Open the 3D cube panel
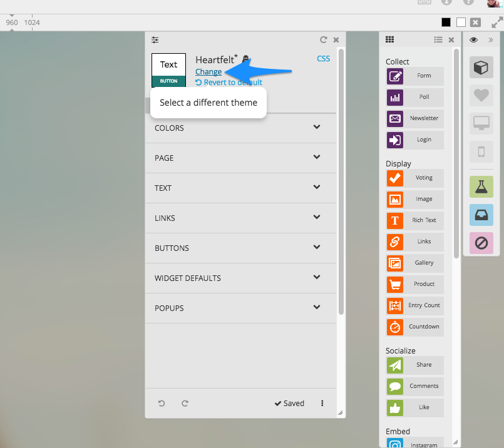 click(x=481, y=68)
